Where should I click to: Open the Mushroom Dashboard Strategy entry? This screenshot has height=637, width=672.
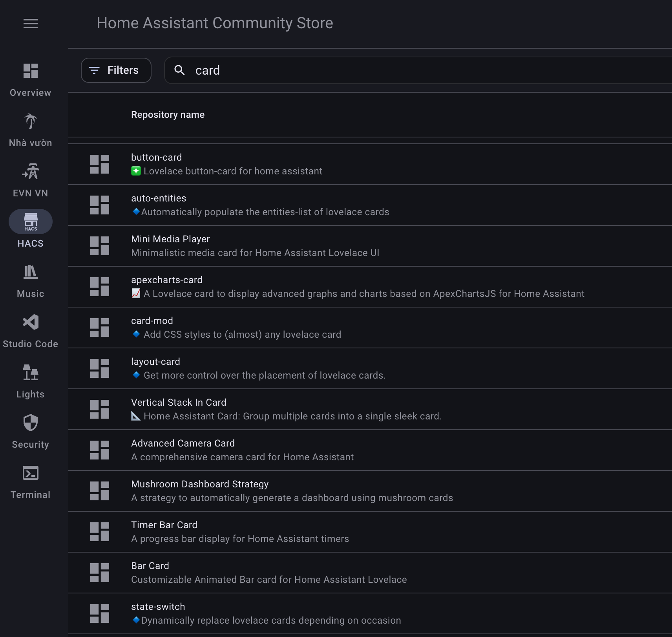pos(200,484)
